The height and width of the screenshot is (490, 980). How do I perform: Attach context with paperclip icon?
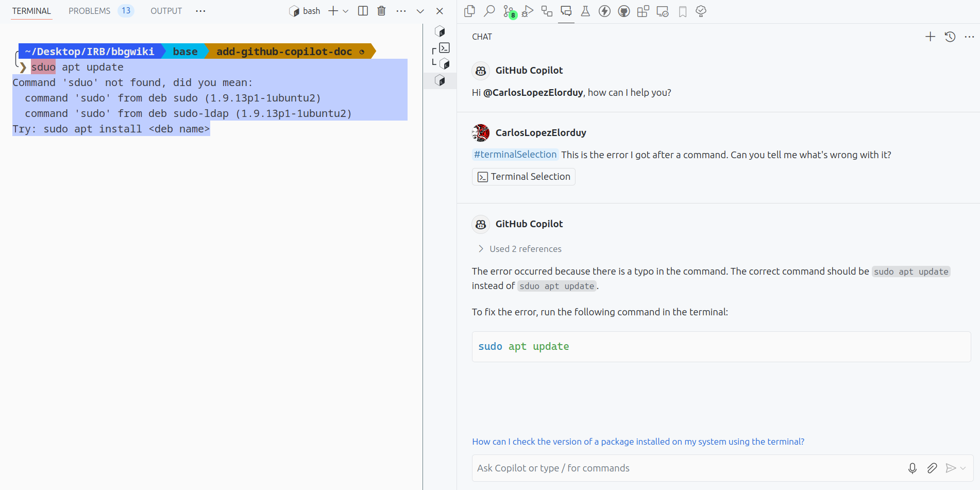[932, 468]
